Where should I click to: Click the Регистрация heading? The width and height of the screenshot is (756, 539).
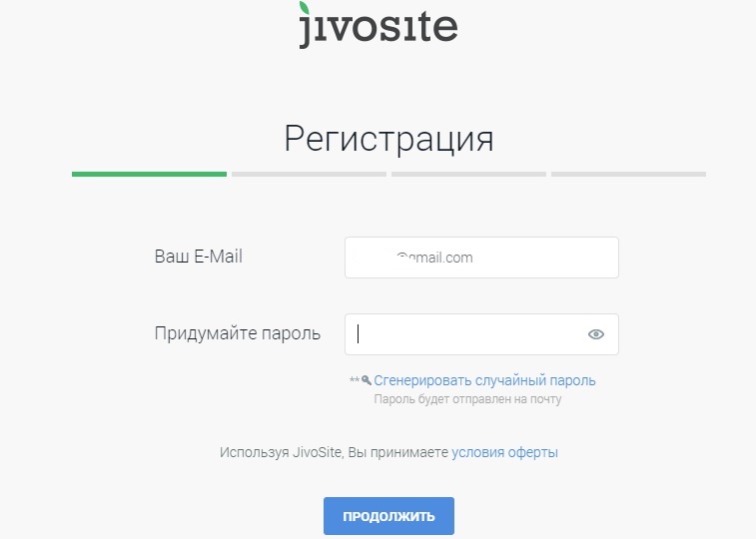[388, 139]
